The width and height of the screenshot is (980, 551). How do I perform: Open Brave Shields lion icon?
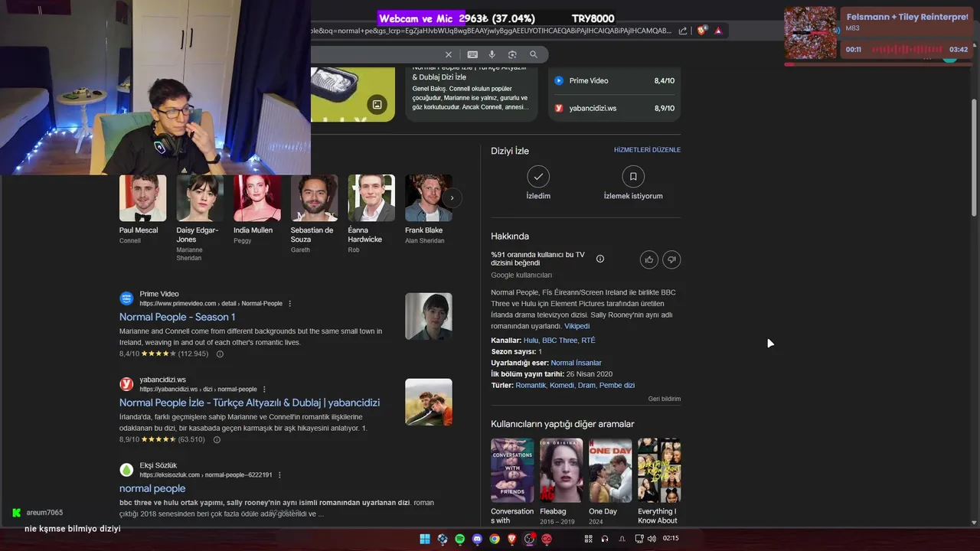point(701,31)
